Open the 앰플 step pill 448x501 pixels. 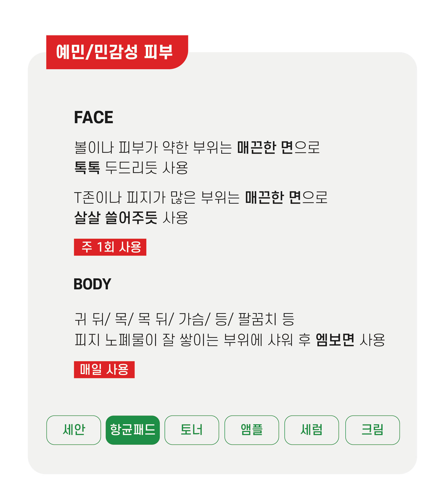click(x=251, y=430)
